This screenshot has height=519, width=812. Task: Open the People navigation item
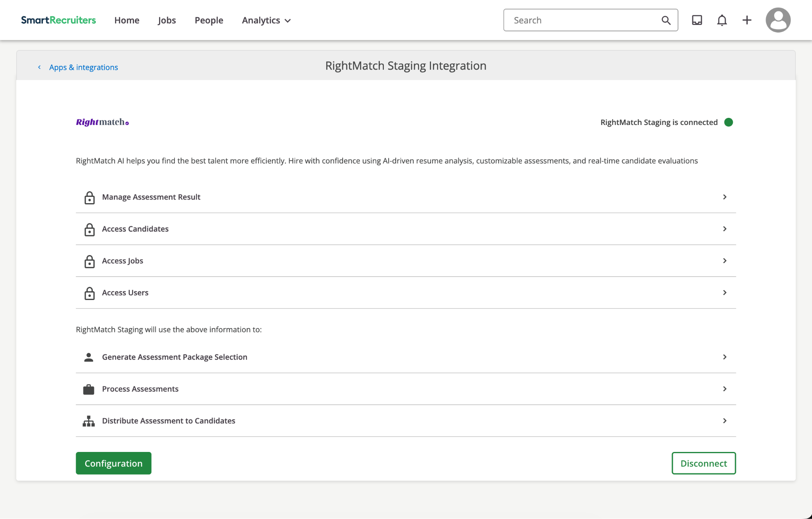pos(209,20)
